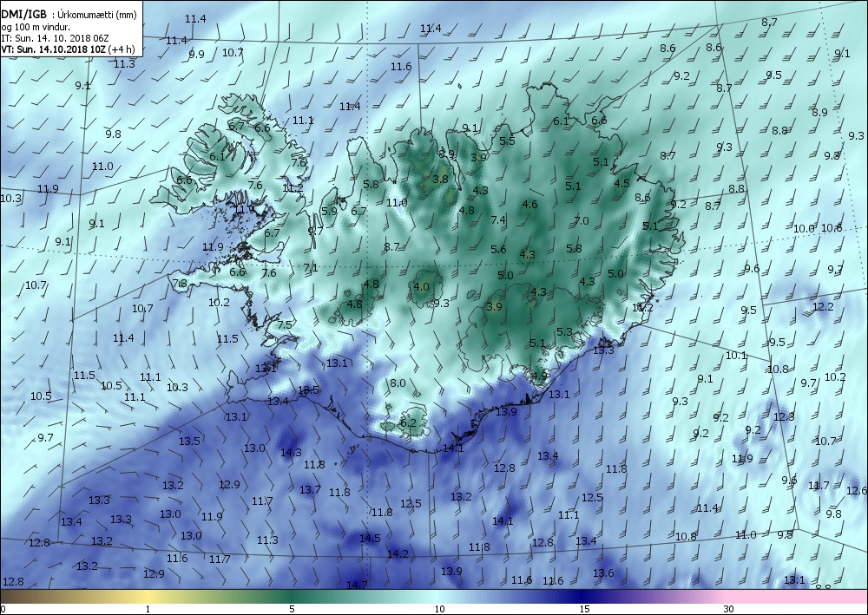This screenshot has height=615, width=868.
Task: Click the map value "14.3" southwest of Iceland
Action: tap(291, 453)
